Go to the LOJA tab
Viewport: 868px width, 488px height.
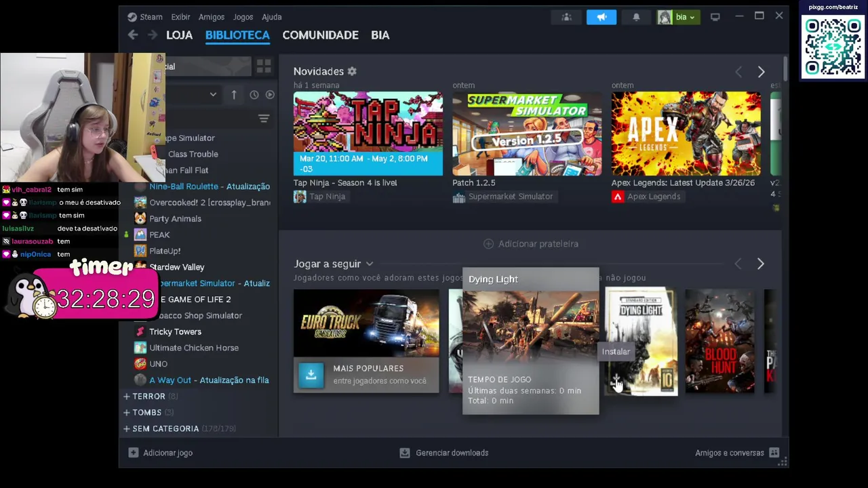(179, 35)
